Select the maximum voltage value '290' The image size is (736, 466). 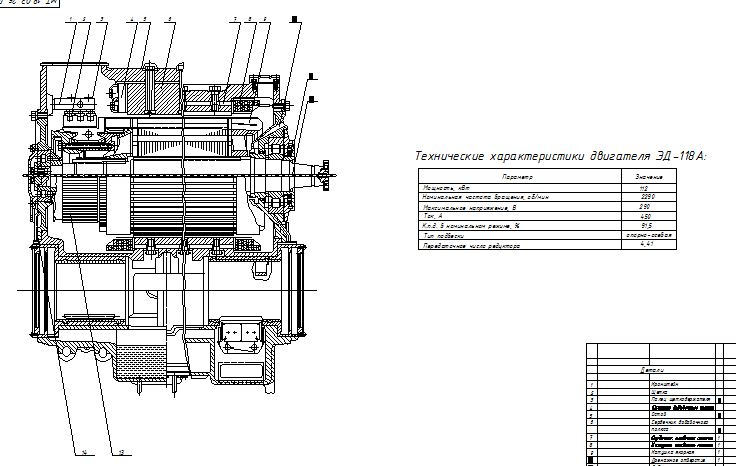coord(644,206)
